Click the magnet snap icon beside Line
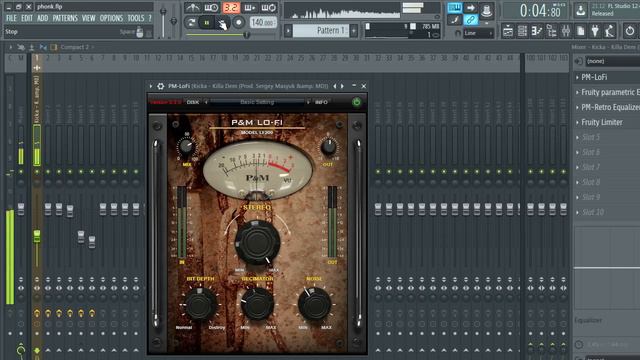 (458, 33)
